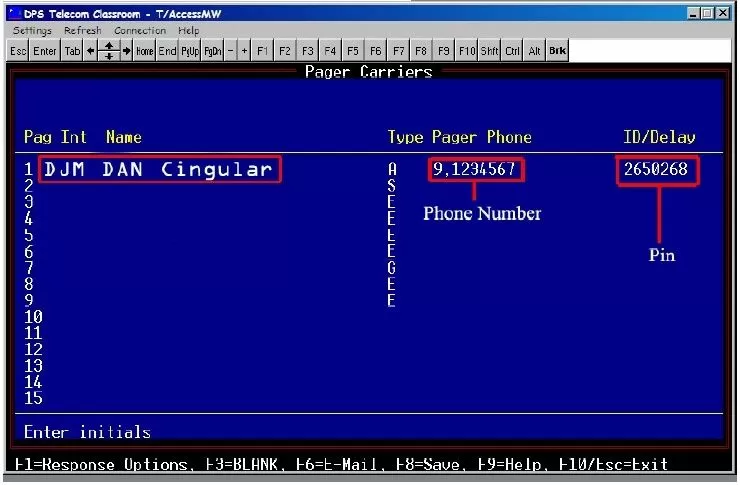The height and width of the screenshot is (485, 740).
Task: Click F3=BLANK in the bottom legend
Action: coord(242,465)
